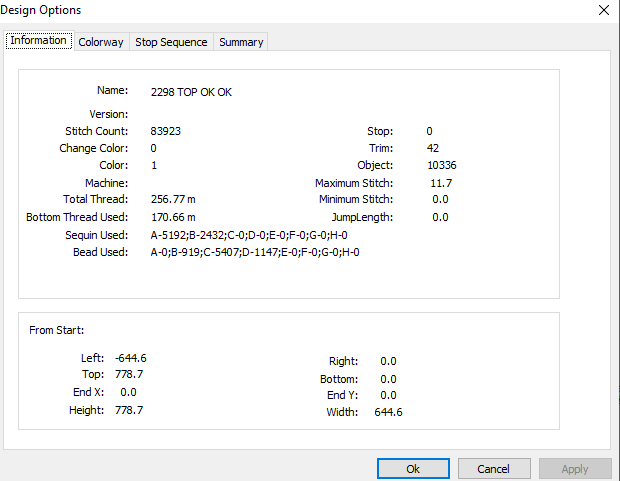Click bottom thread used value 170.66 m
This screenshot has height=481, width=620.
[173, 217]
